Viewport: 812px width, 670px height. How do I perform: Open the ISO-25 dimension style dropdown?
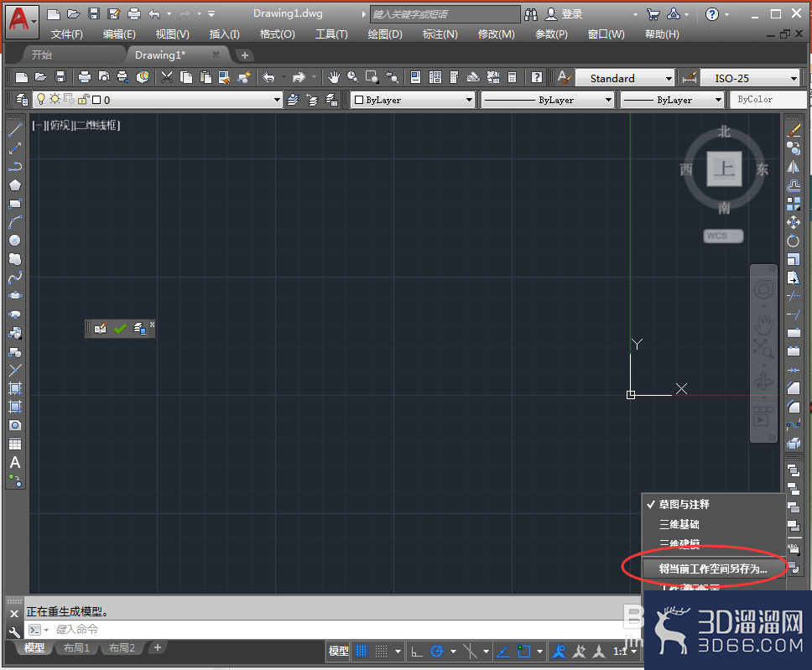click(x=794, y=78)
